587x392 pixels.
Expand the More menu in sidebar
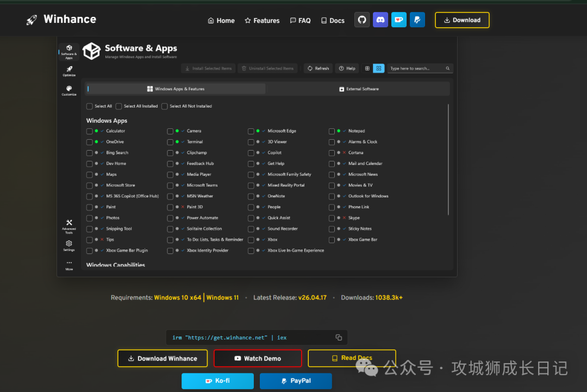pyautogui.click(x=69, y=265)
